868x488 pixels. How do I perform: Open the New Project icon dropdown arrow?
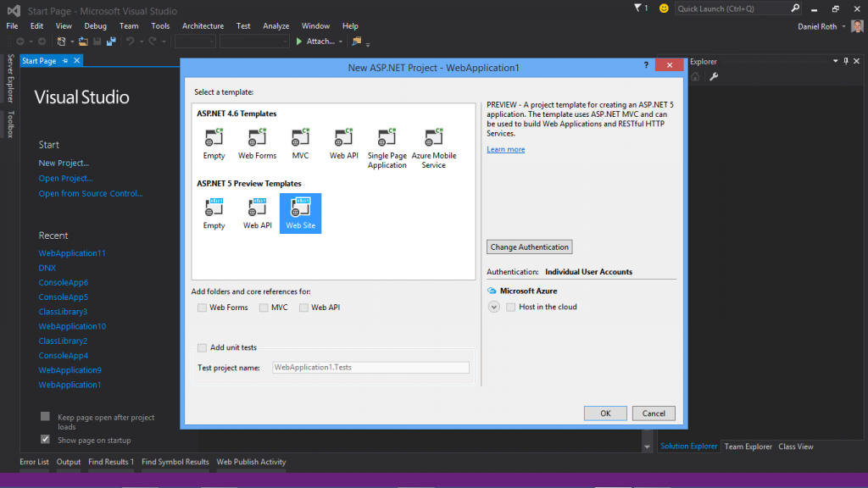click(x=72, y=42)
